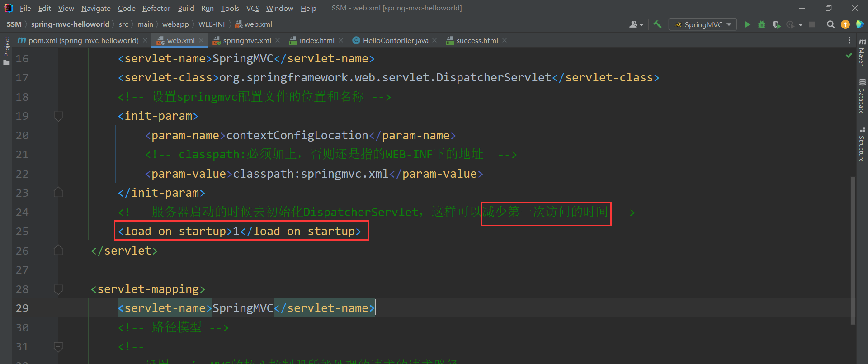
Task: Click the load-on-startup line of code
Action: [x=240, y=231]
